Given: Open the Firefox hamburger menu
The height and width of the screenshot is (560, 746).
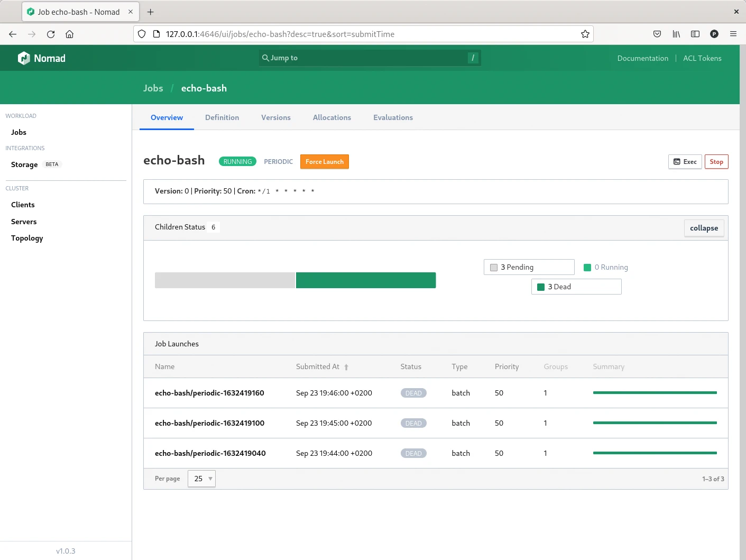Looking at the screenshot, I should pyautogui.click(x=733, y=34).
